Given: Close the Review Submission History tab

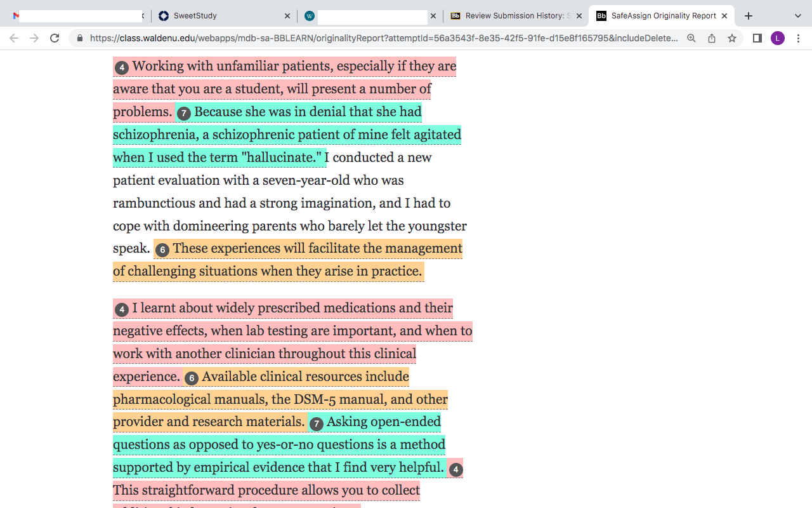Looking at the screenshot, I should pyautogui.click(x=579, y=16).
